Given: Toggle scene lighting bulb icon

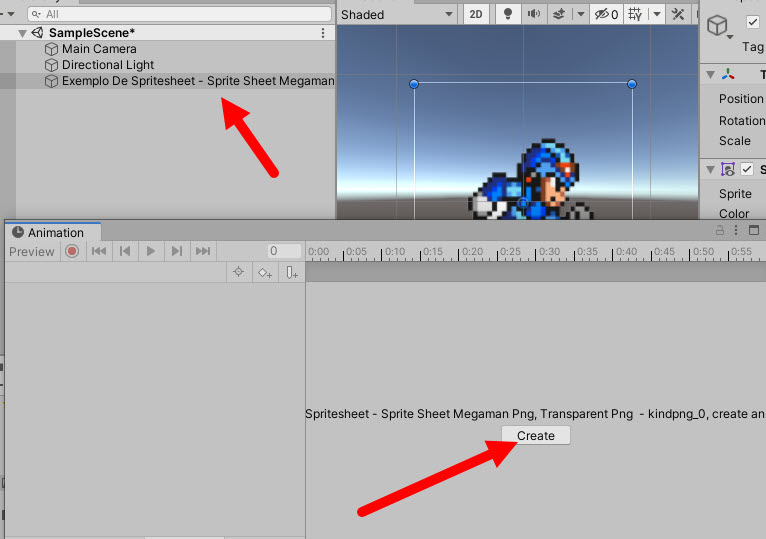Looking at the screenshot, I should coord(508,14).
